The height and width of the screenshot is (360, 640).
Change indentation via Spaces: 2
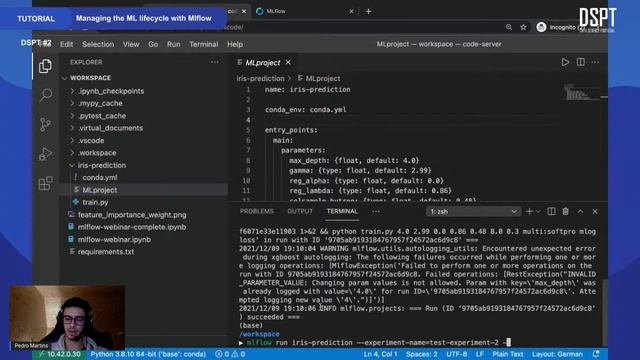[422, 354]
